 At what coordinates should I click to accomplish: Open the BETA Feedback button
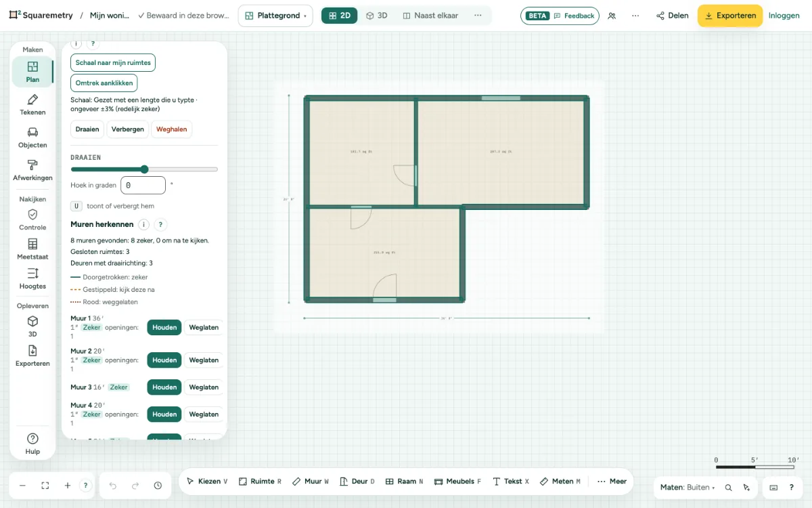[x=560, y=16]
